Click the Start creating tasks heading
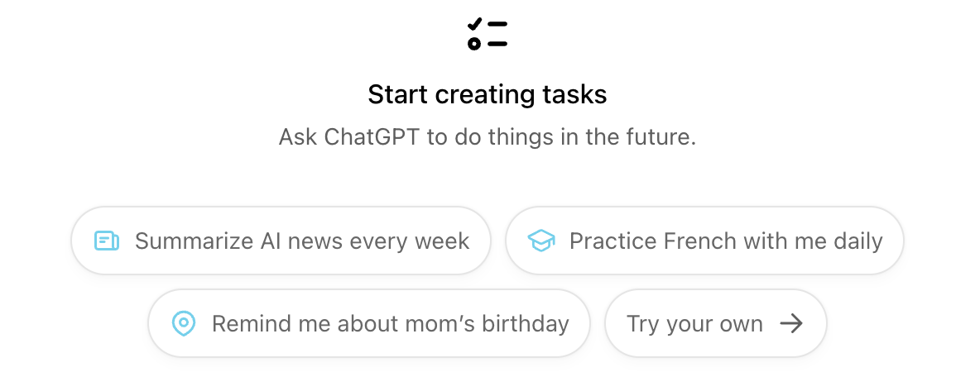The width and height of the screenshot is (980, 372). click(x=488, y=94)
